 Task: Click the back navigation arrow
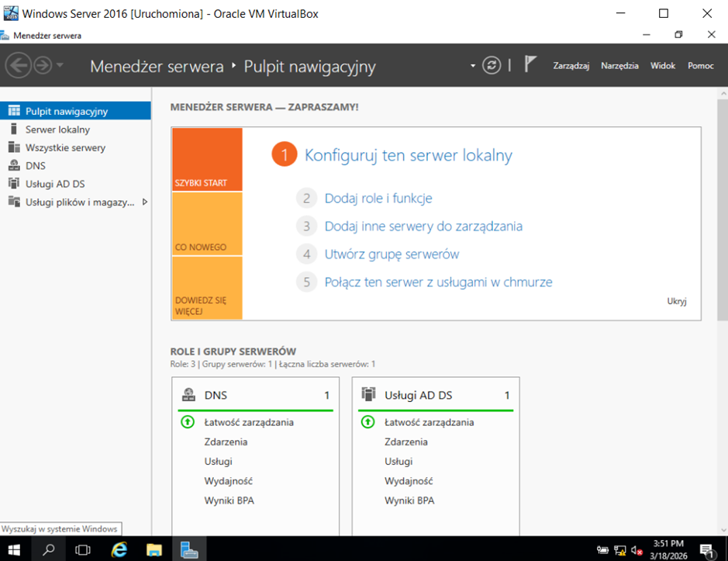tap(19, 65)
